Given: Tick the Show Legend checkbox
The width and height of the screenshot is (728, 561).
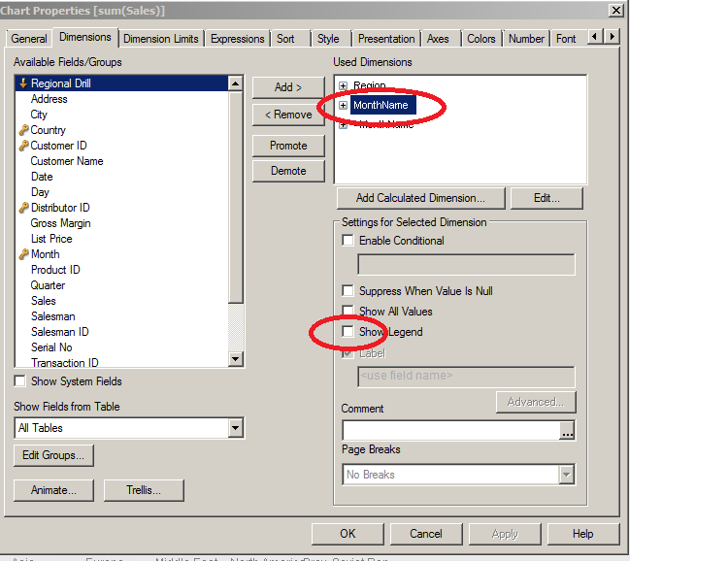Looking at the screenshot, I should (x=347, y=332).
